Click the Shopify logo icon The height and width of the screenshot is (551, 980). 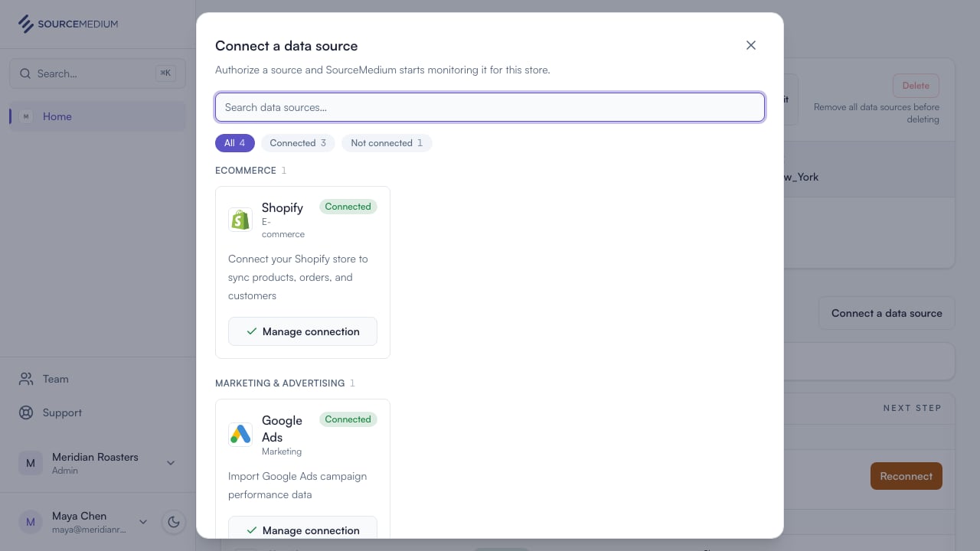pyautogui.click(x=240, y=220)
